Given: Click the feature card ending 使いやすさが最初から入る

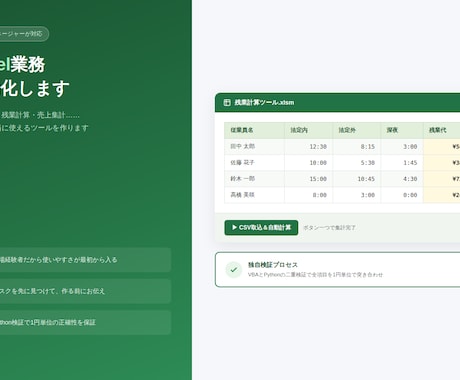Looking at the screenshot, I should 85,260.
